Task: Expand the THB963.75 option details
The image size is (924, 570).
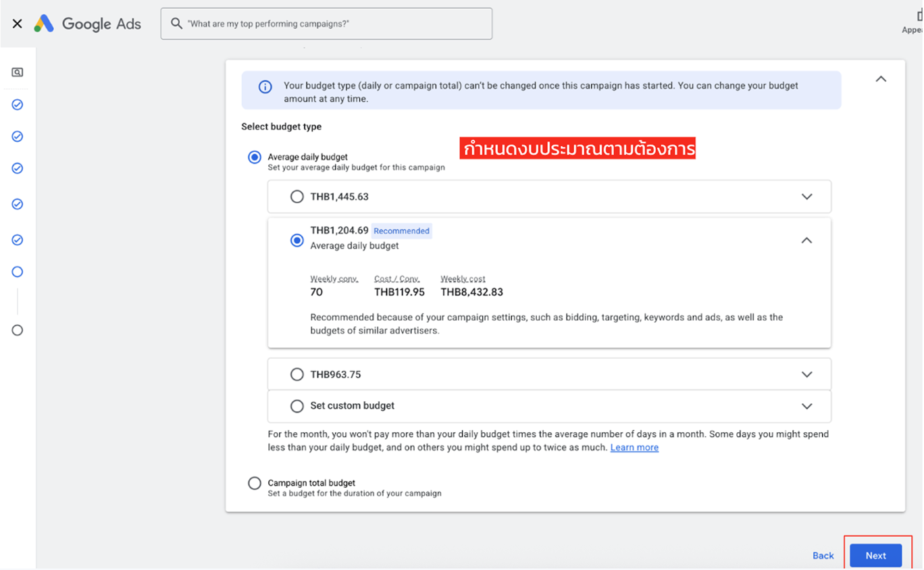Action: pos(806,374)
